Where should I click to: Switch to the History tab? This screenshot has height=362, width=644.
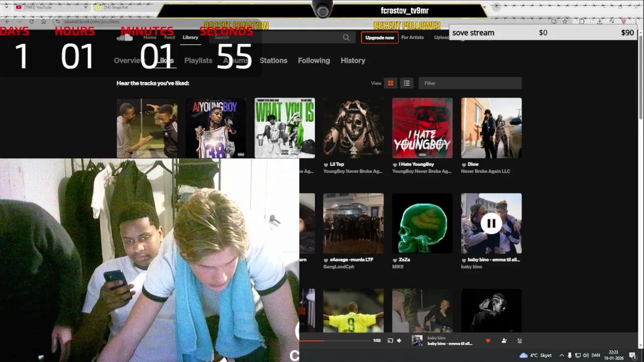click(x=353, y=60)
